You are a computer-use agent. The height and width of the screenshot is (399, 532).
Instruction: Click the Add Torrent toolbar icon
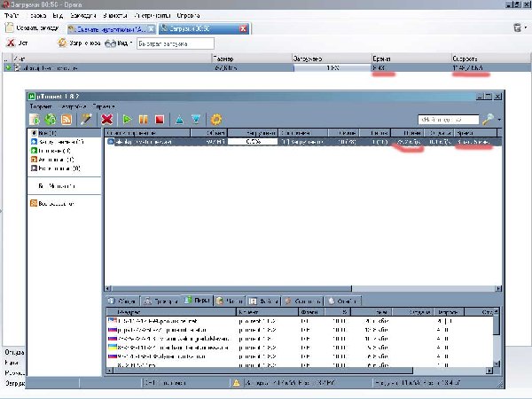[x=35, y=119]
